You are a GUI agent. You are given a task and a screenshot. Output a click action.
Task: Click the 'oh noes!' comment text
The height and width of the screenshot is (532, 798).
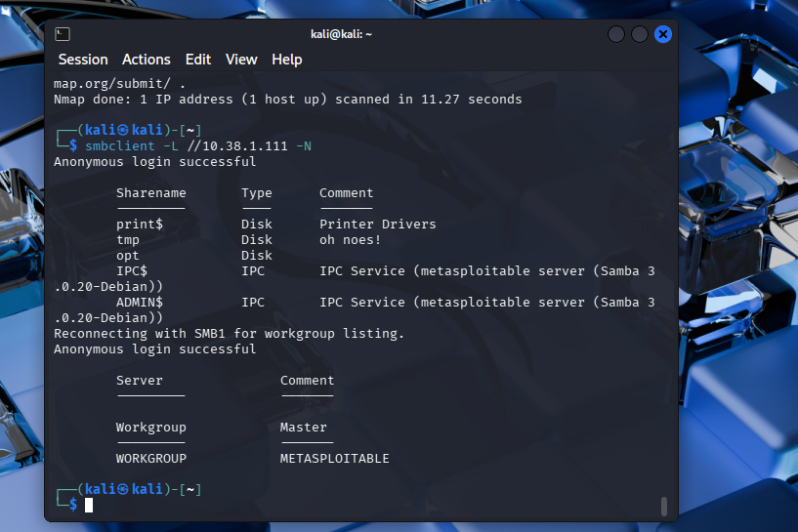[350, 240]
